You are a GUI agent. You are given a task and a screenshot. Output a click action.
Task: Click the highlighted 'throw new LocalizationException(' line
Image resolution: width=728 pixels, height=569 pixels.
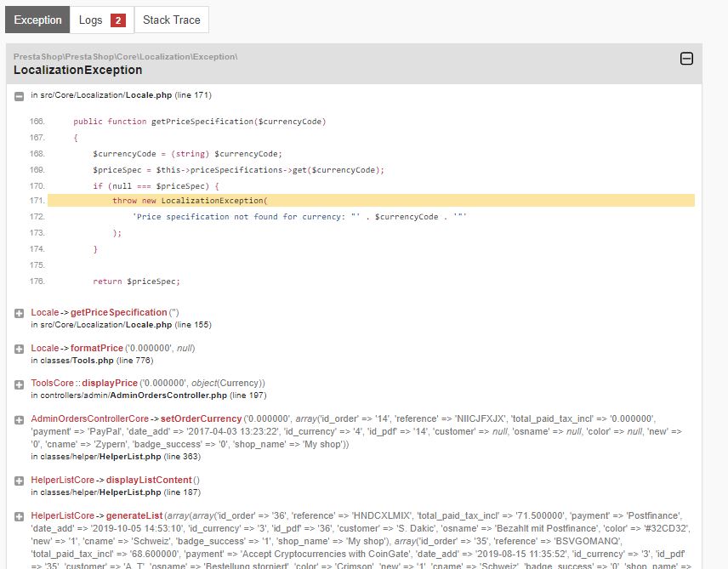pos(371,201)
